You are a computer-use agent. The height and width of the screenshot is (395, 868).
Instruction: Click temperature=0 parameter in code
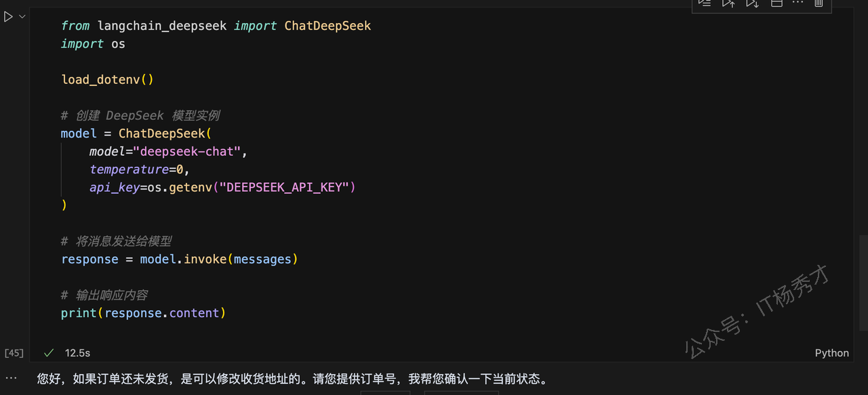tap(136, 169)
